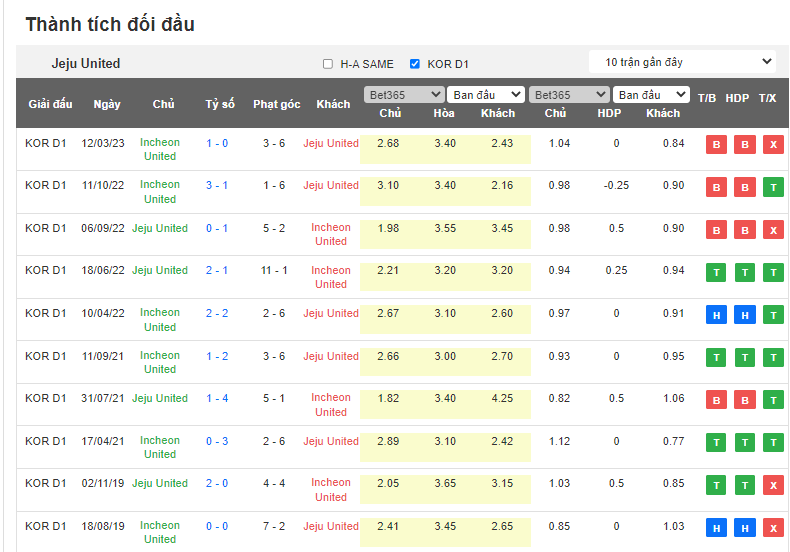The width and height of the screenshot is (790, 552).
Task: Click the Jeju United heading above table
Action: (86, 63)
